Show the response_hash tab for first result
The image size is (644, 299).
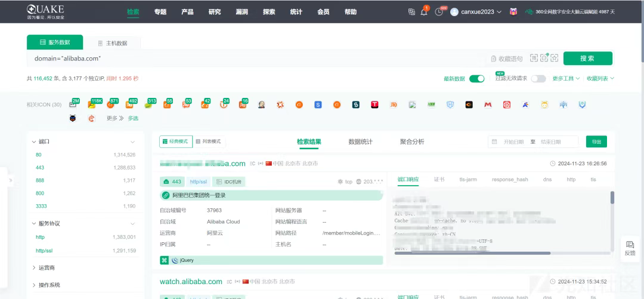tap(510, 179)
